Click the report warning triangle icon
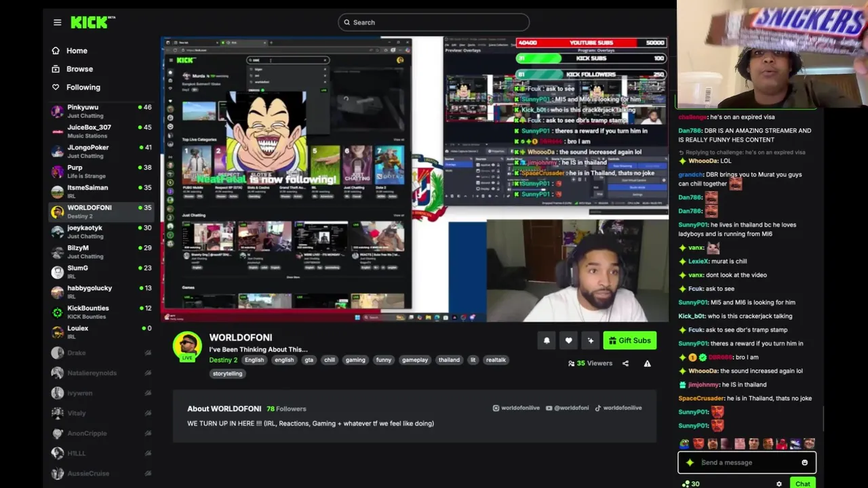Image resolution: width=868 pixels, height=488 pixels. (647, 363)
